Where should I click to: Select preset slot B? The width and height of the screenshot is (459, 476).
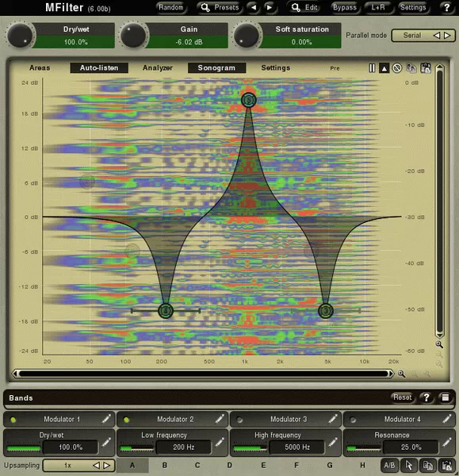tap(165, 466)
